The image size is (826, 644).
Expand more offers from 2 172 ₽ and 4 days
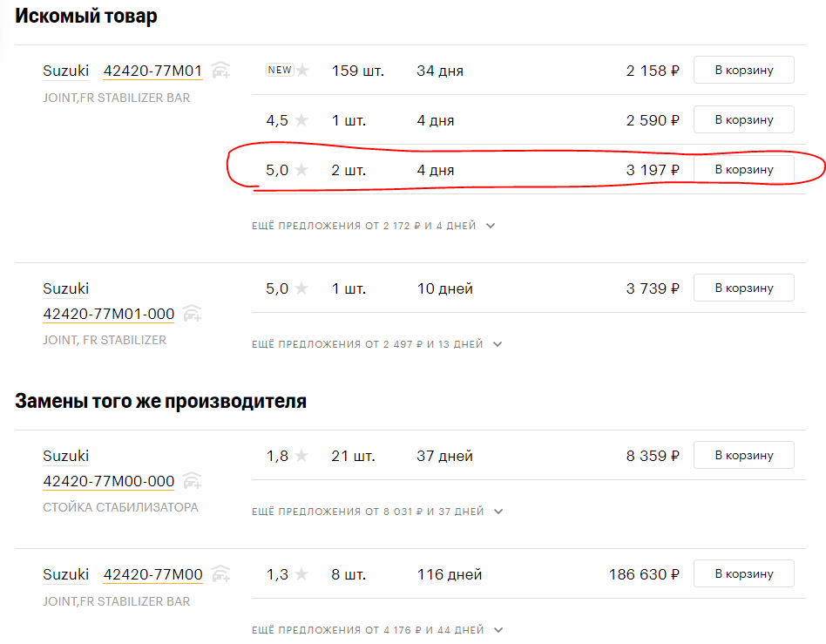[x=374, y=226]
